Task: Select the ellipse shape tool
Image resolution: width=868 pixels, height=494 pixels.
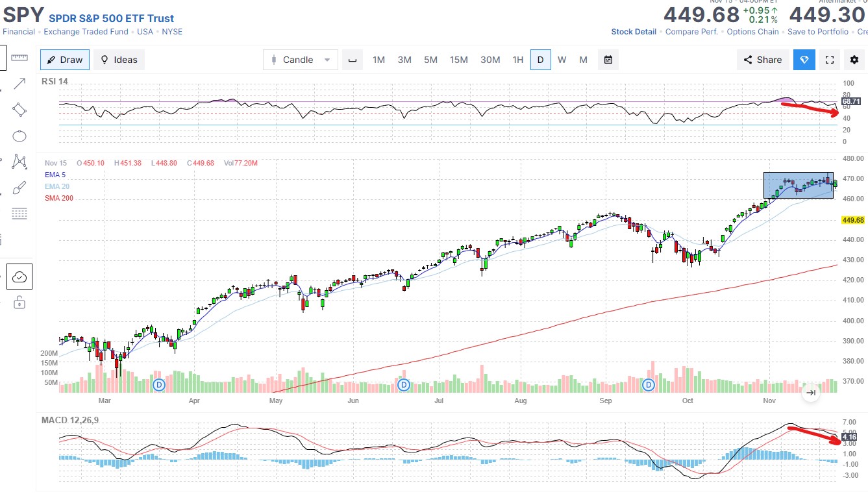Action: point(19,136)
